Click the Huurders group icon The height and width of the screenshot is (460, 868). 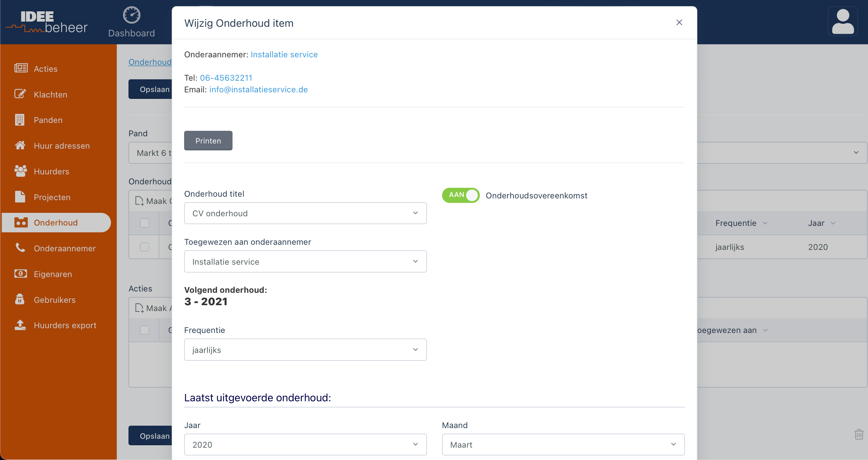pos(21,171)
